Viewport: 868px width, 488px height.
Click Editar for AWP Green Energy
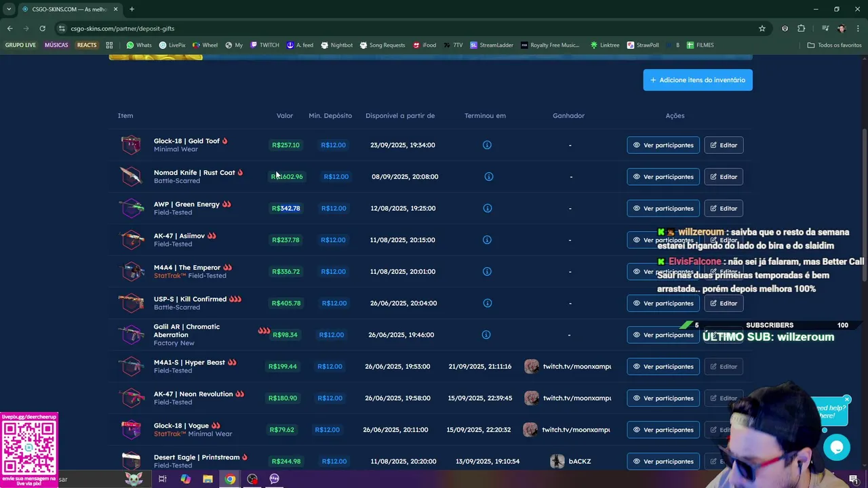724,208
